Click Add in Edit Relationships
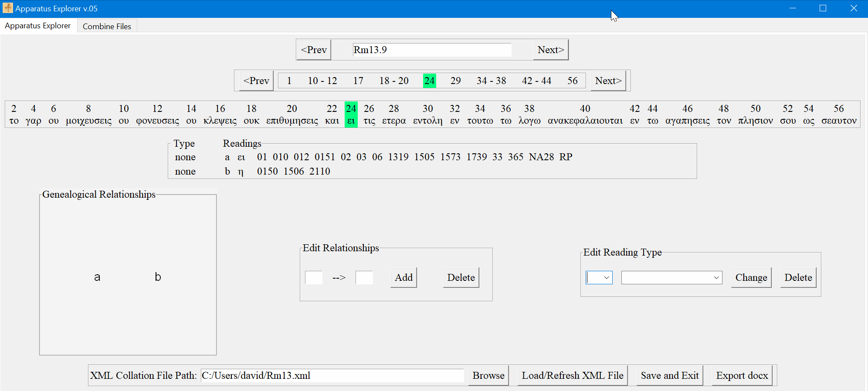The width and height of the screenshot is (868, 391). 403,277
